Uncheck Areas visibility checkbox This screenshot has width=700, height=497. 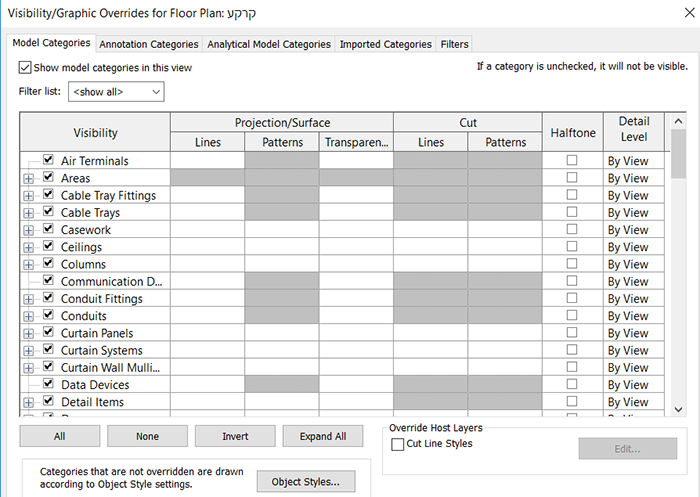pos(48,177)
